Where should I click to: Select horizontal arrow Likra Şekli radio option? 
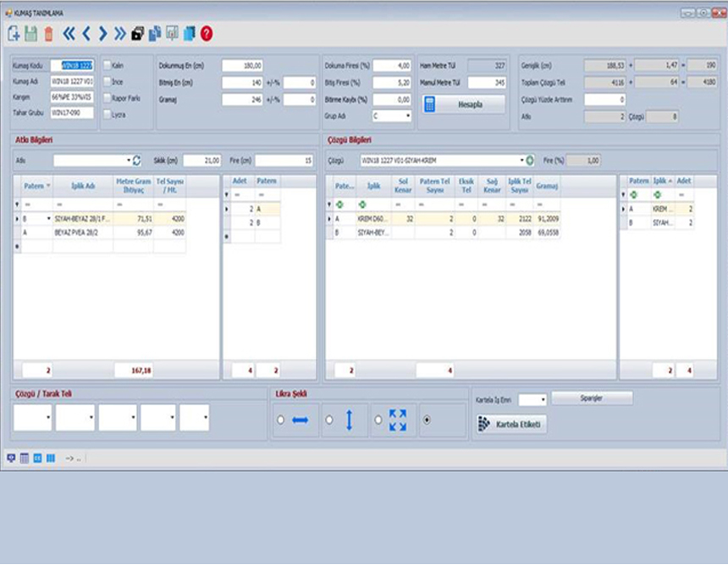(281, 420)
